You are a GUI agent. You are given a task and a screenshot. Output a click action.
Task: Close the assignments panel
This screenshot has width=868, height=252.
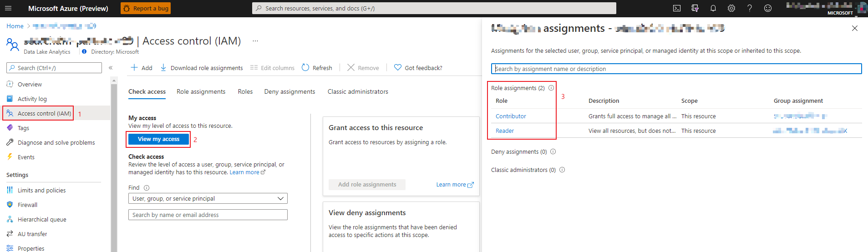(855, 28)
